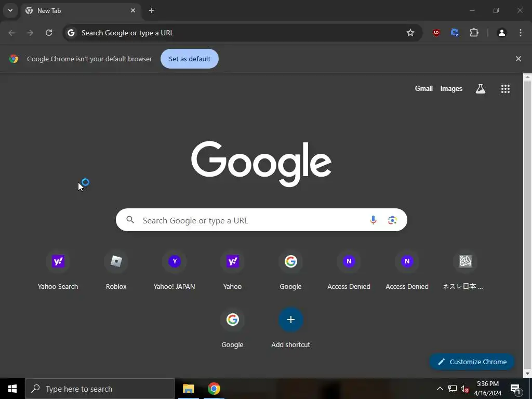Image resolution: width=532 pixels, height=399 pixels.
Task: Open Gmail link
Action: [423, 88]
